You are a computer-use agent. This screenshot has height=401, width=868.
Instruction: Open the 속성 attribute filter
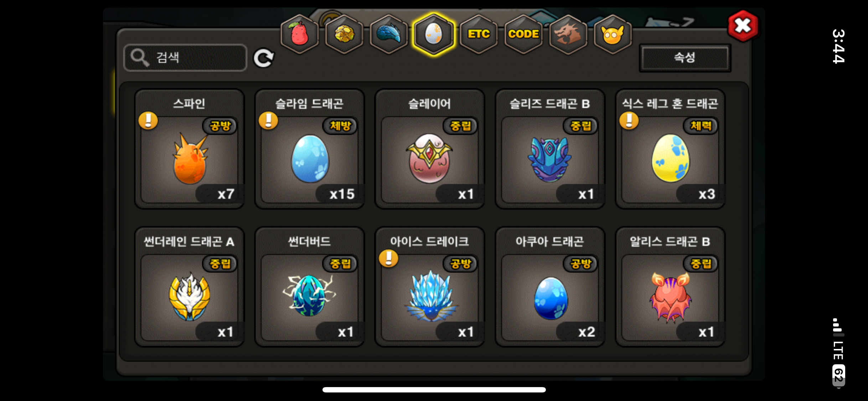(685, 57)
